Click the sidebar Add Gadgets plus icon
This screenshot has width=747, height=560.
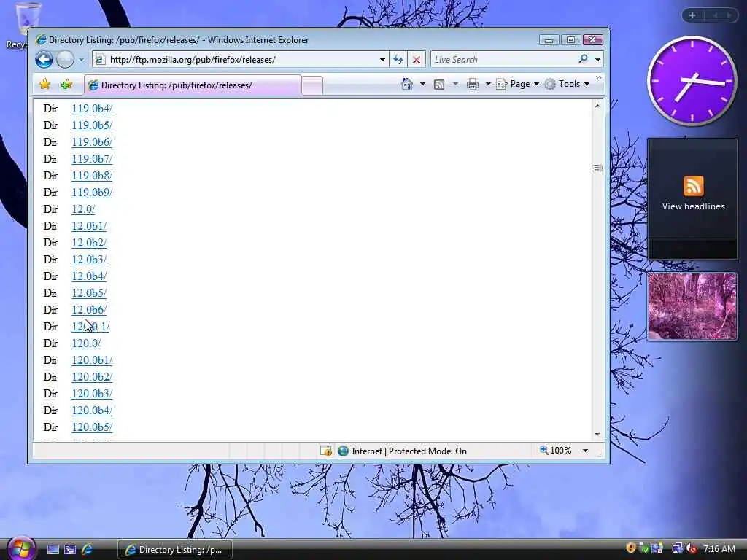pyautogui.click(x=692, y=15)
